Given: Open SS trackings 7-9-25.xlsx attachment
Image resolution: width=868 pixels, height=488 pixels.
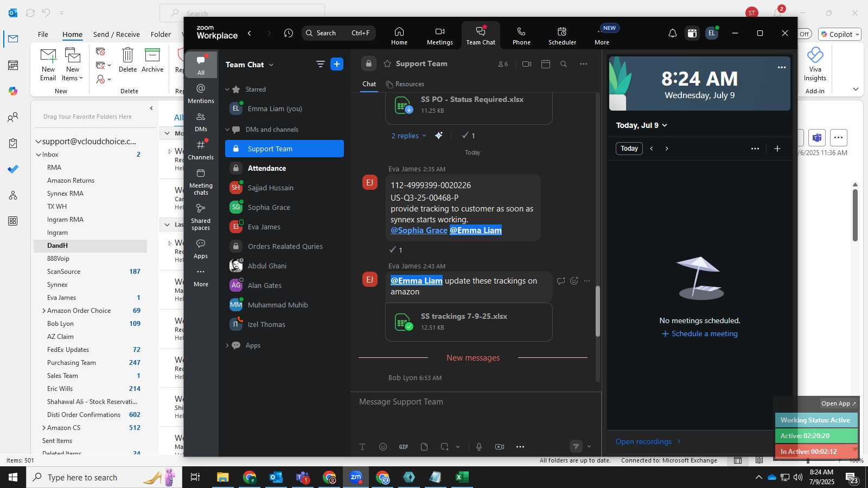Looking at the screenshot, I should coord(469,322).
